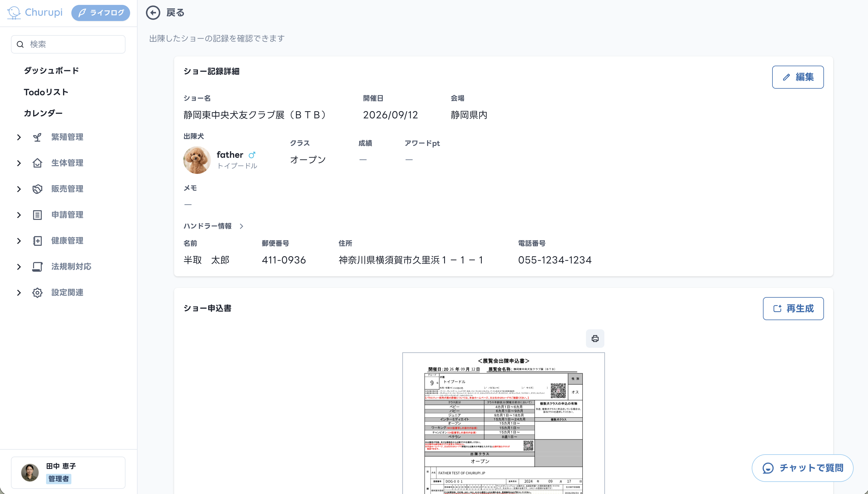This screenshot has height=494, width=868.
Task: Click the postal code 411-0936
Action: click(x=284, y=260)
